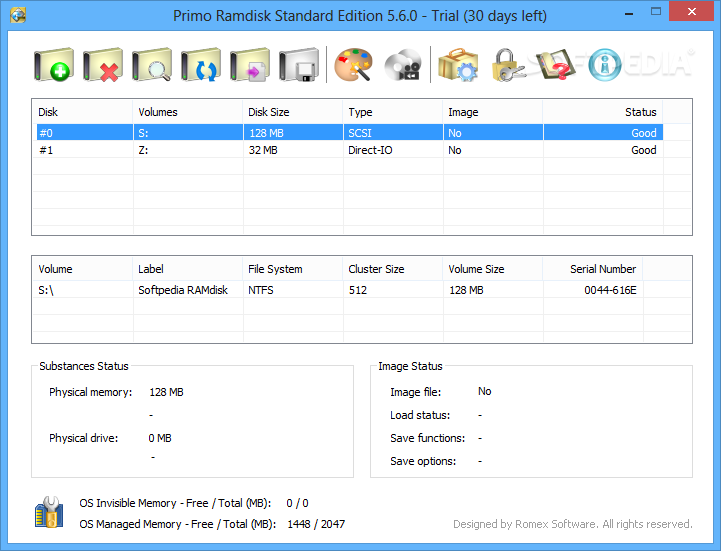Click the save disk to image floppy icon

click(x=299, y=65)
